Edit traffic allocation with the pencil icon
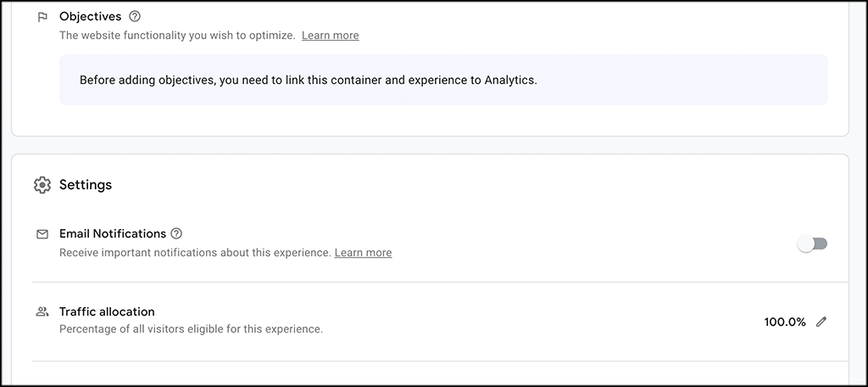This screenshot has height=387, width=868. tap(821, 322)
